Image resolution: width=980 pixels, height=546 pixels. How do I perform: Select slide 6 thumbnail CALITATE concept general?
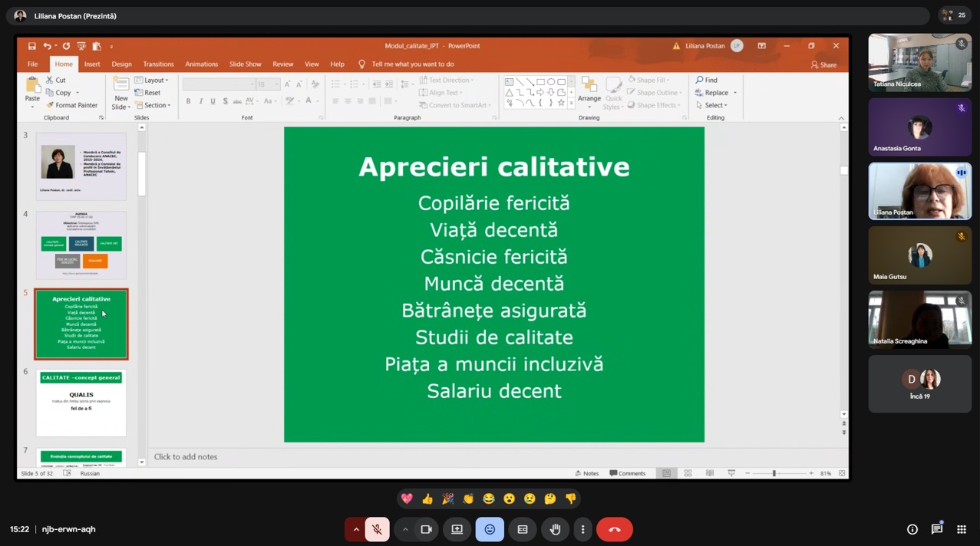pos(81,403)
